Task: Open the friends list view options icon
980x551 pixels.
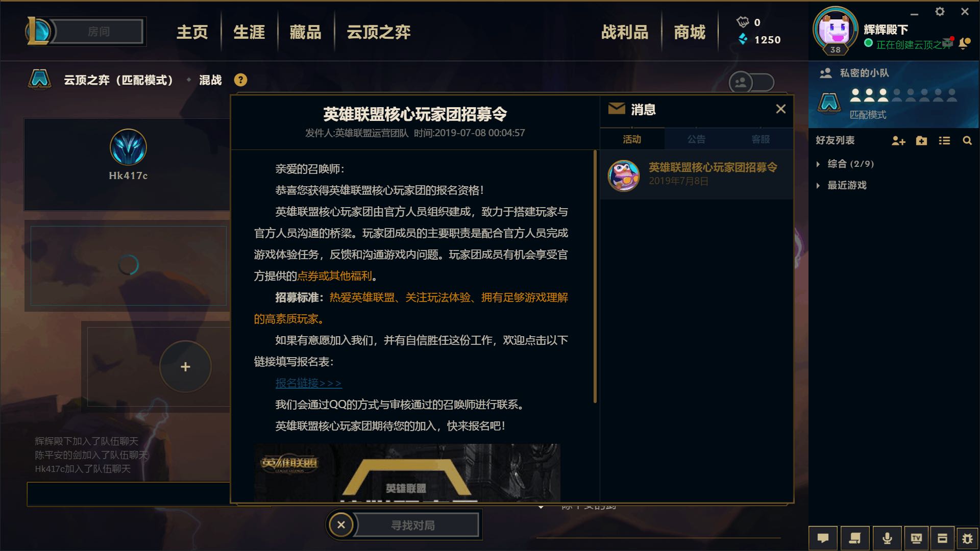Action: (x=944, y=141)
